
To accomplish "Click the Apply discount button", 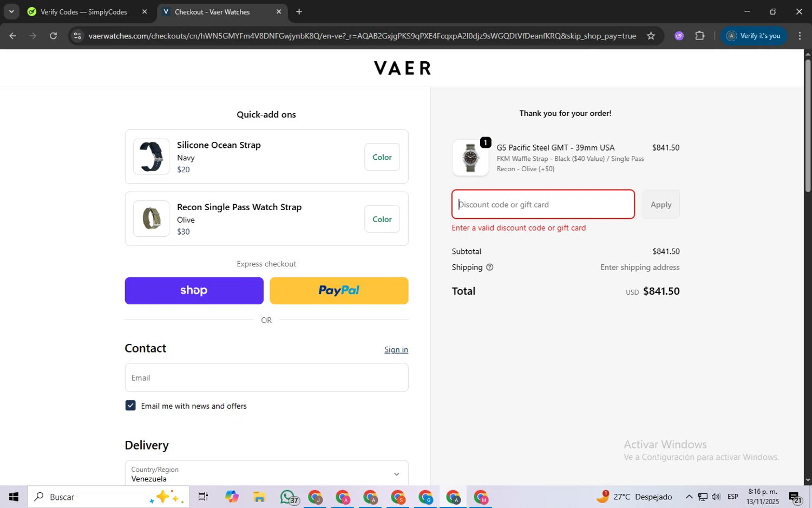I will 661,204.
